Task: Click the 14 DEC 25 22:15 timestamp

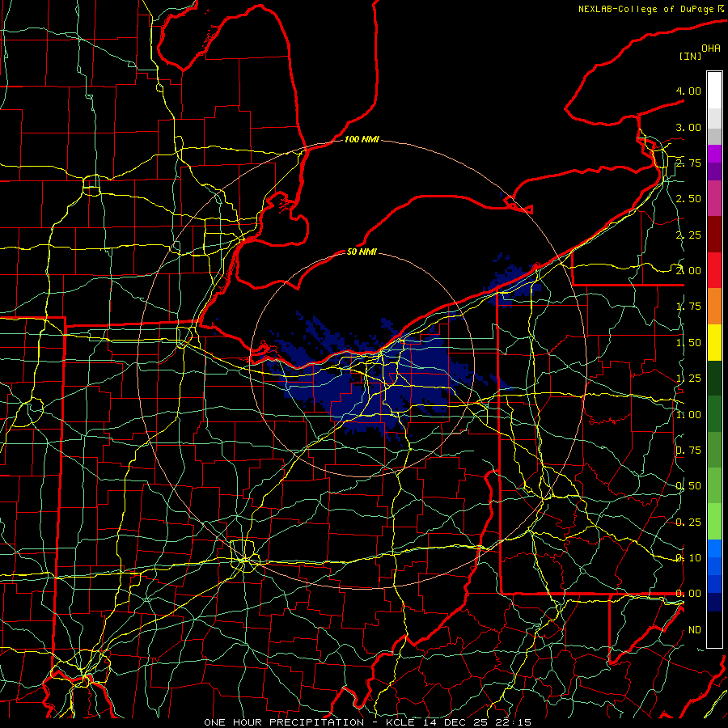Action: (477, 722)
